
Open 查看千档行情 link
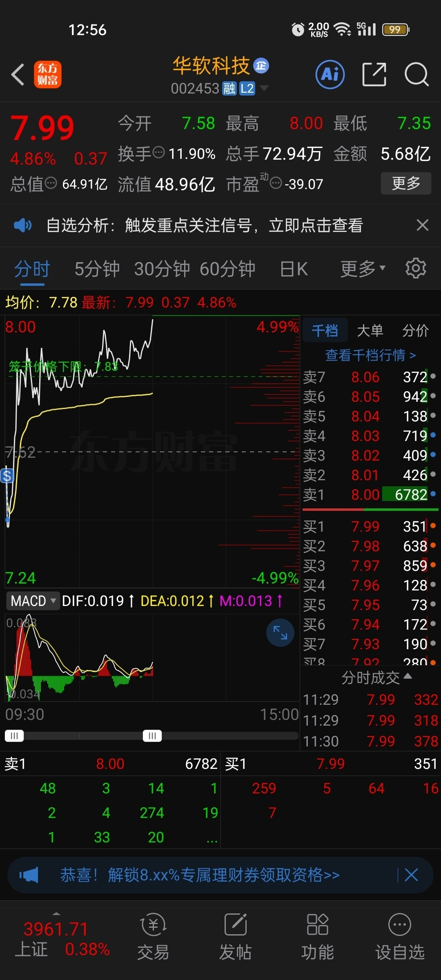tap(370, 355)
